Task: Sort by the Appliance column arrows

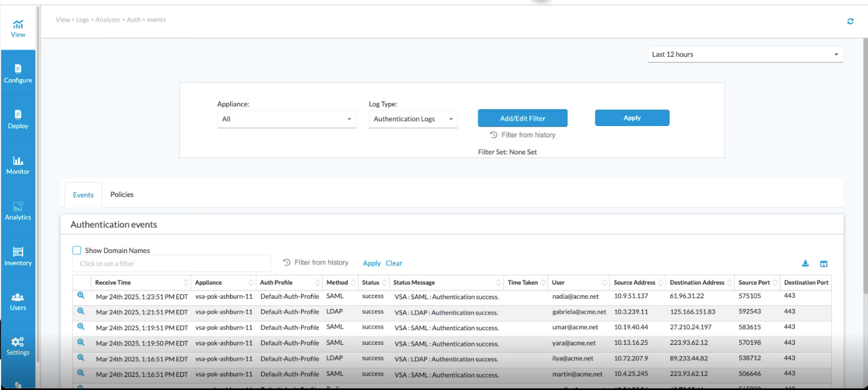Action: (251, 282)
